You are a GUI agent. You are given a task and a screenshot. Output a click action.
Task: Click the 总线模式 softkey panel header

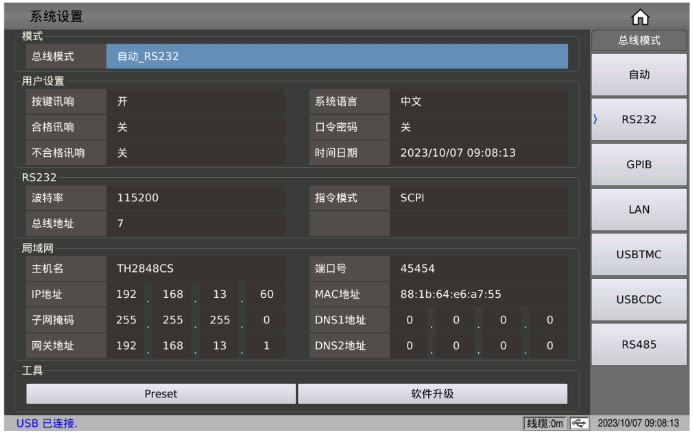tap(639, 40)
